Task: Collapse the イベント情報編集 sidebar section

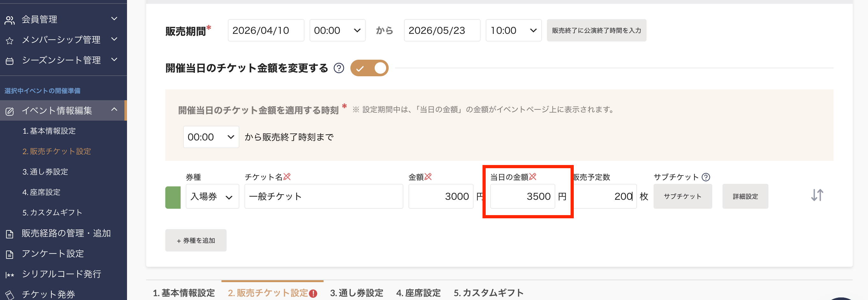Action: (x=114, y=109)
